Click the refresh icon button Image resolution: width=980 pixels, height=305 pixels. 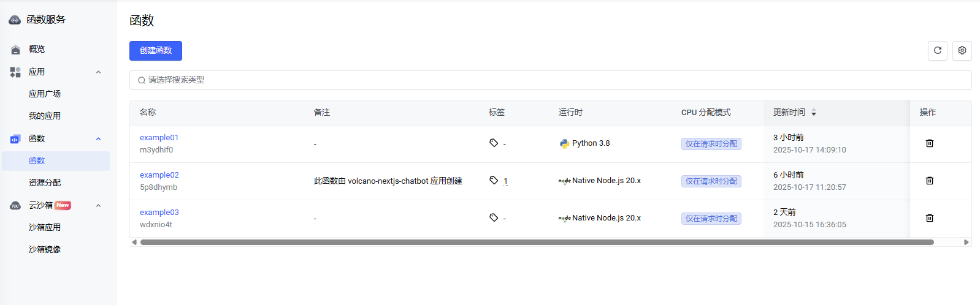point(937,51)
